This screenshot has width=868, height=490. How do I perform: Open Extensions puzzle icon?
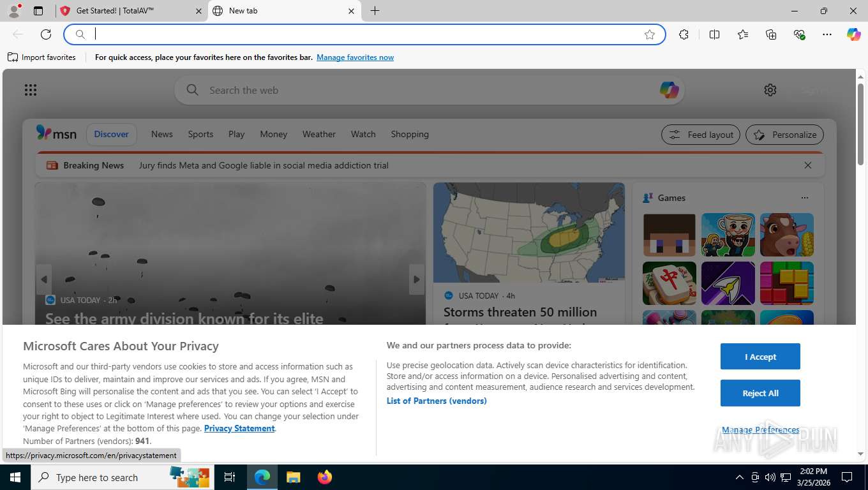click(x=684, y=34)
